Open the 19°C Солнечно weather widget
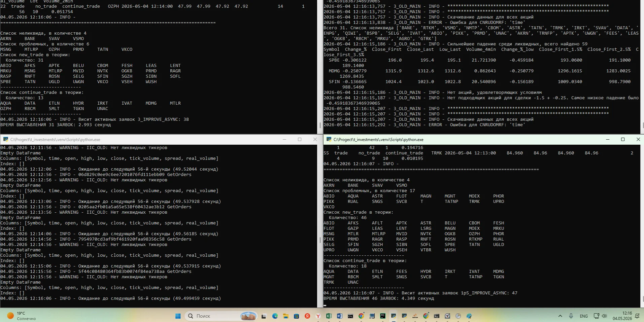Viewport: 644px width, 322px height. [22, 316]
